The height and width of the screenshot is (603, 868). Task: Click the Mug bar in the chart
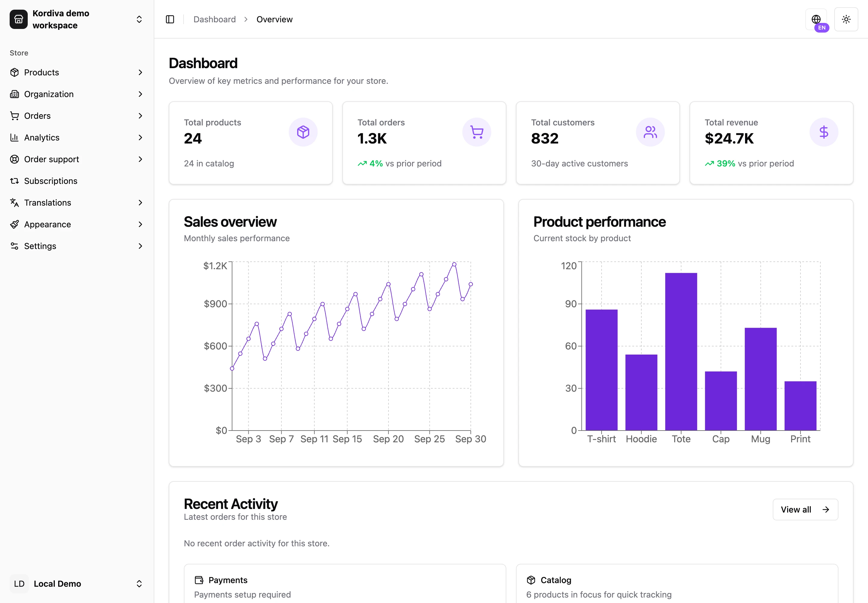pos(760,379)
